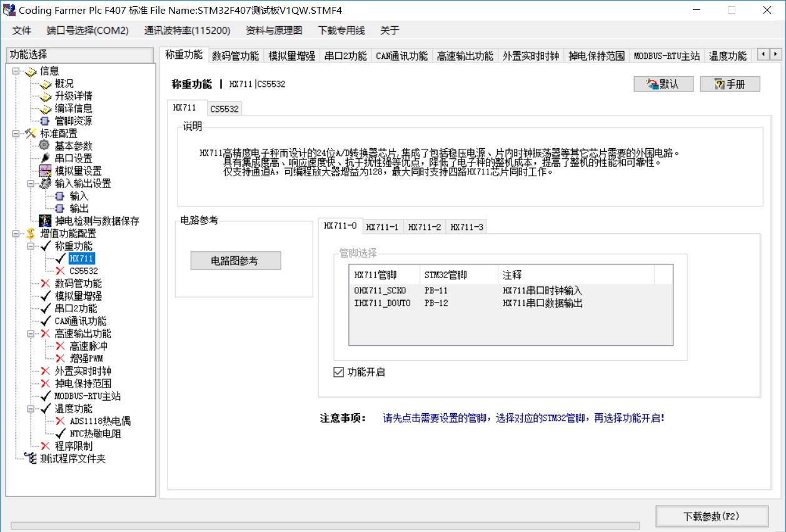Collapse the 标准配置 tree node
The height and width of the screenshot is (532, 786).
coord(16,134)
